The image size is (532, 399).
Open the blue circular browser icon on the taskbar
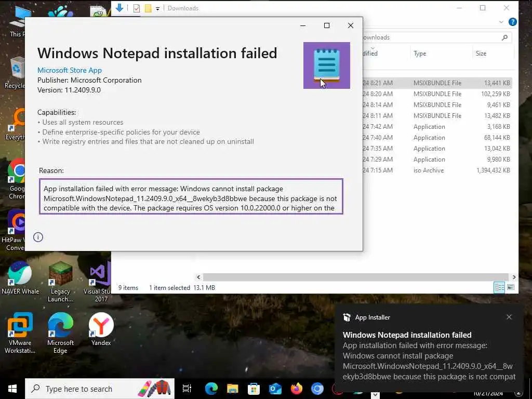point(317,389)
